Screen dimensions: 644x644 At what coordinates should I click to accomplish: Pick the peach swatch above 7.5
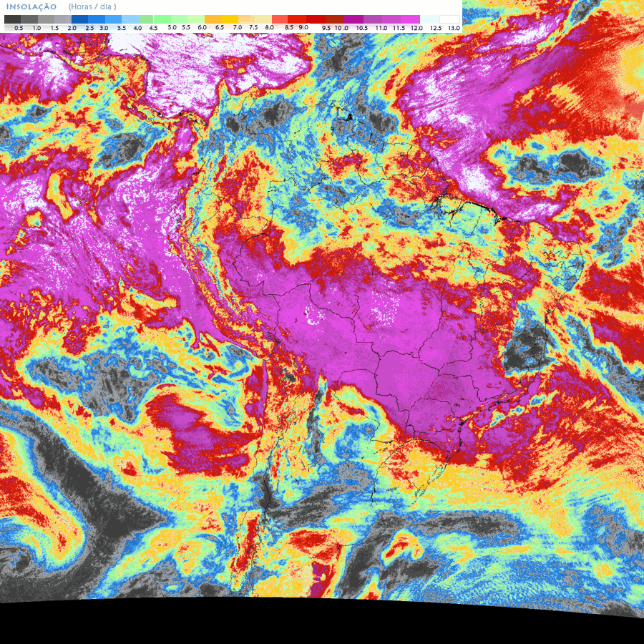pos(246,19)
